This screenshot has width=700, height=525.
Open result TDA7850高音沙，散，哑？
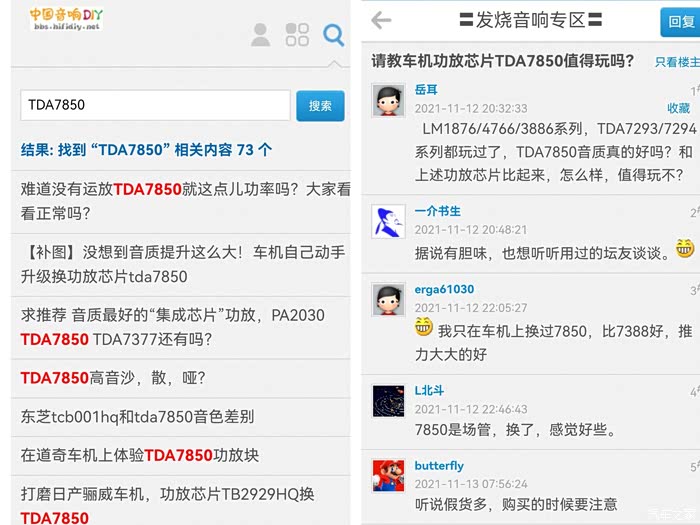coord(113,378)
